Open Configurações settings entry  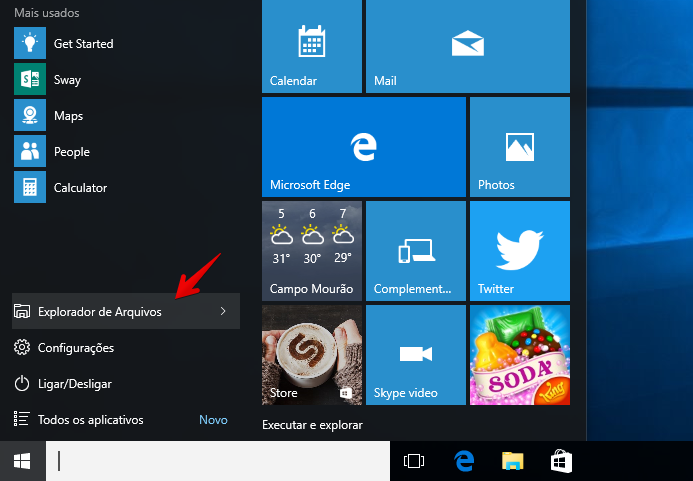point(126,347)
